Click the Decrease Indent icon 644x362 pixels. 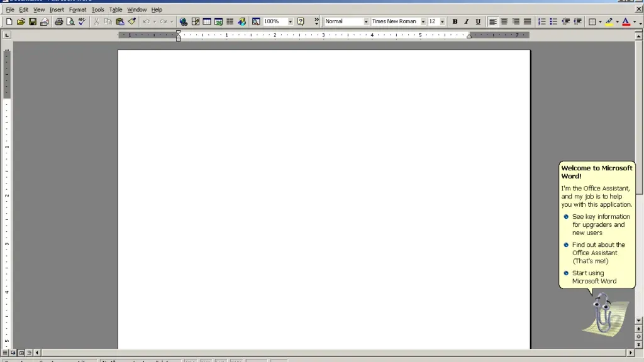[x=565, y=22]
